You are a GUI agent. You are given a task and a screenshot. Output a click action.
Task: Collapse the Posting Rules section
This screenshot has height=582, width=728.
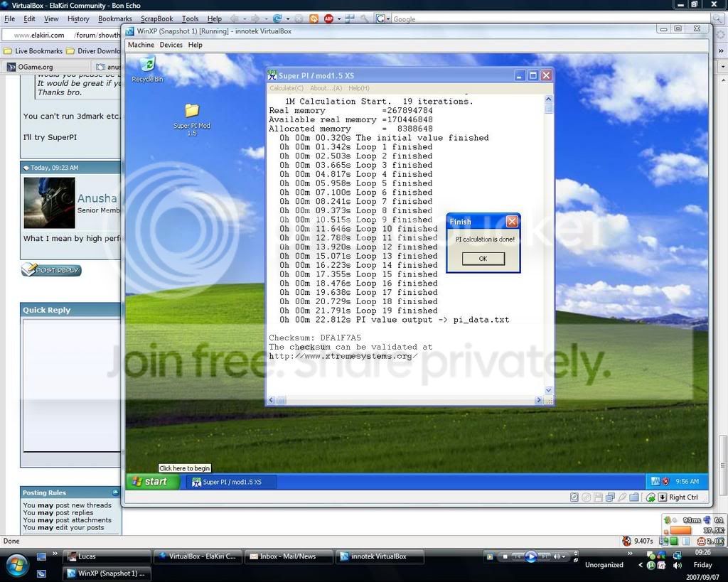pyautogui.click(x=115, y=492)
